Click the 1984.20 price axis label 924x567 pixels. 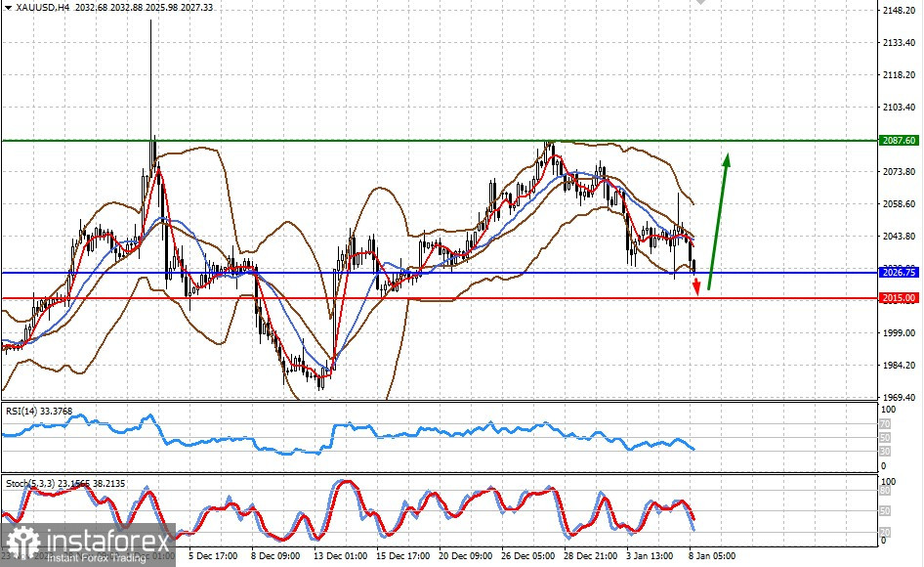(x=900, y=366)
